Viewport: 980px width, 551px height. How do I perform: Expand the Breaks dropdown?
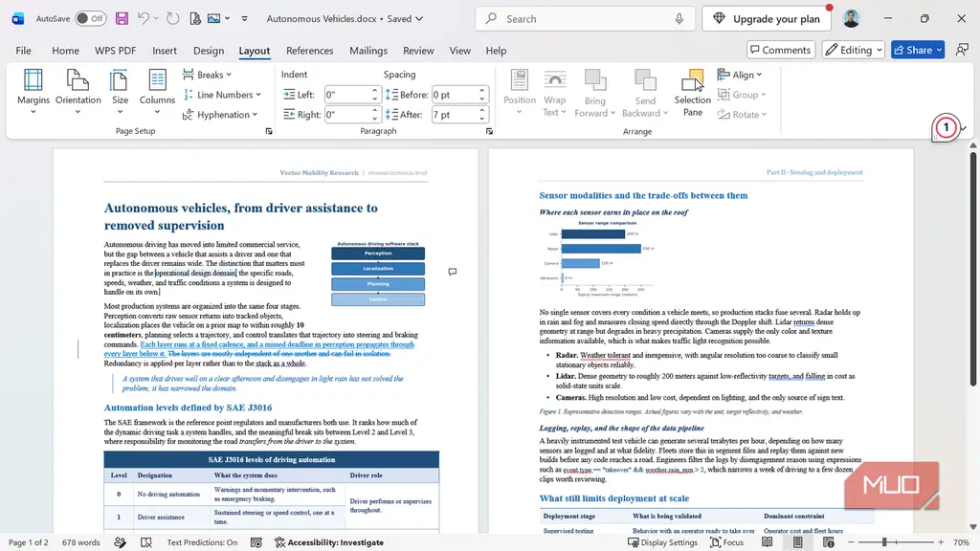(x=208, y=75)
